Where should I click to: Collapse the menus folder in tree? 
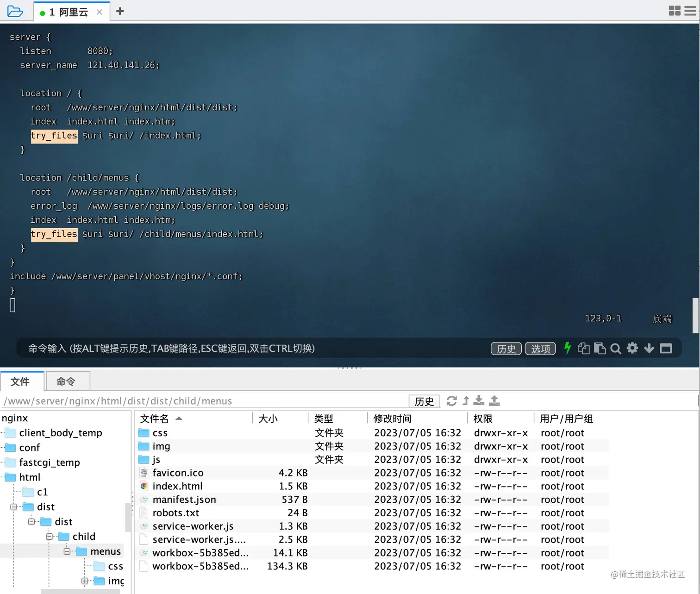pyautogui.click(x=67, y=551)
